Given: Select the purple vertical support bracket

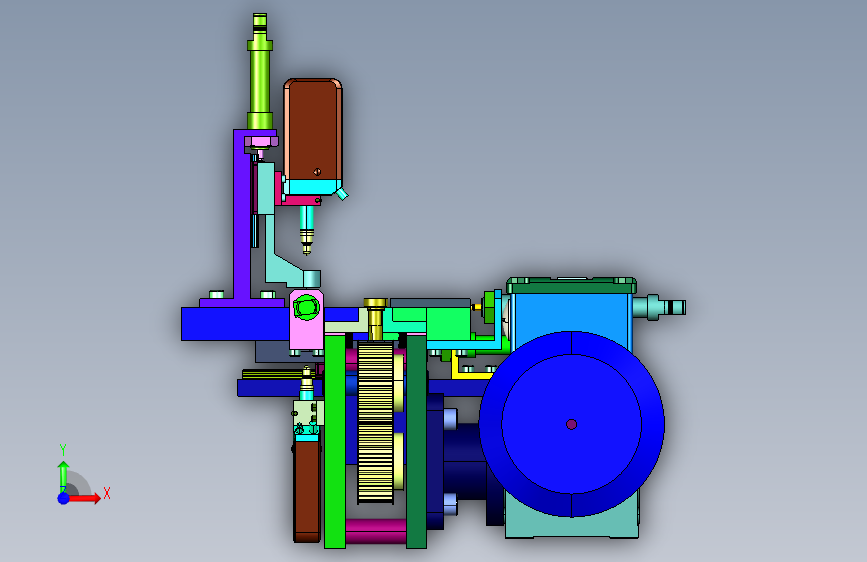Looking at the screenshot, I should (x=242, y=216).
